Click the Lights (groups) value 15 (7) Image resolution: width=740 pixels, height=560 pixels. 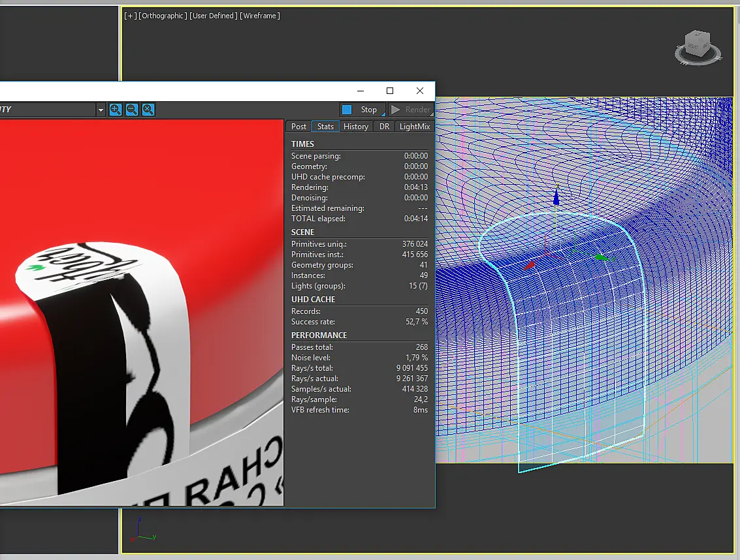[x=418, y=285]
